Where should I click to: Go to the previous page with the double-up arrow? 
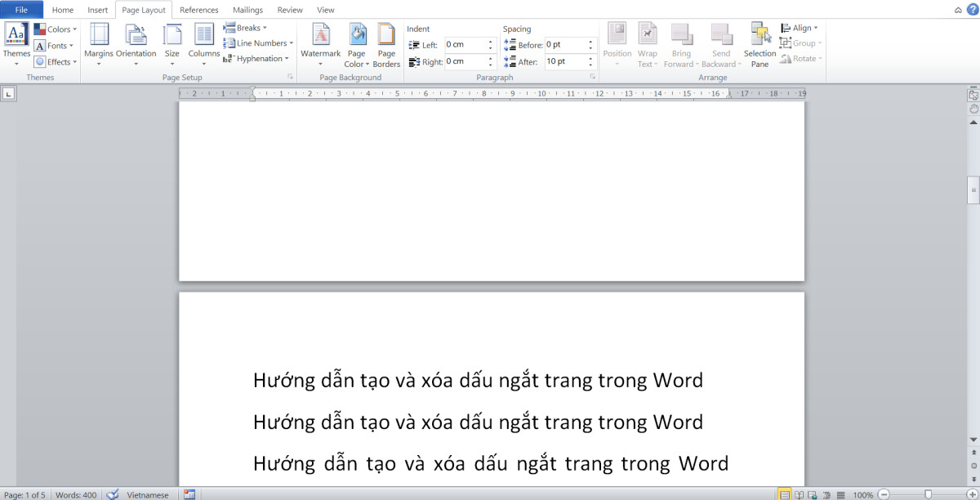coord(973,452)
